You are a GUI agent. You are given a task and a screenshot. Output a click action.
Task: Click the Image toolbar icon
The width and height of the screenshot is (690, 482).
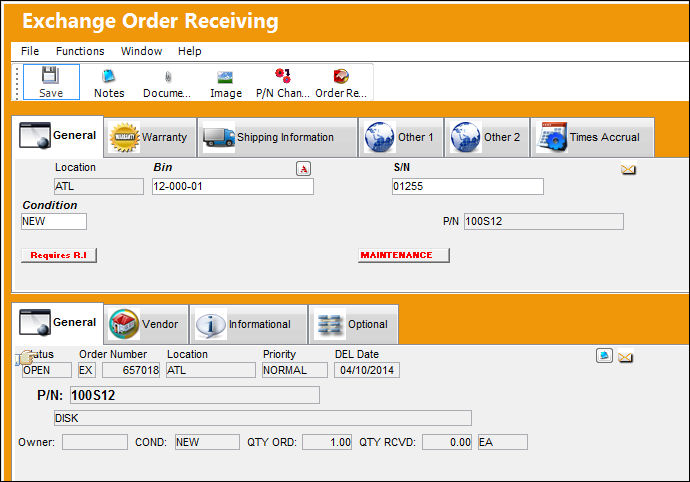(226, 82)
